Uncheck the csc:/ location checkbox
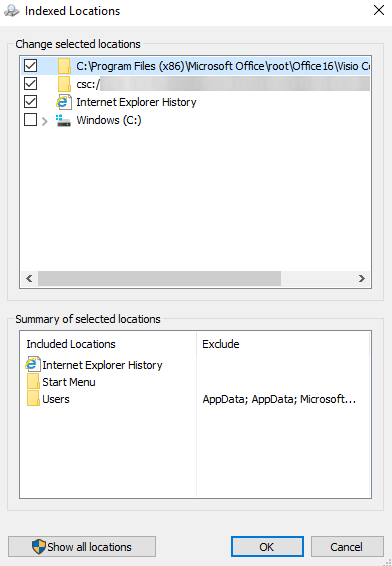This screenshot has width=392, height=566. point(30,84)
